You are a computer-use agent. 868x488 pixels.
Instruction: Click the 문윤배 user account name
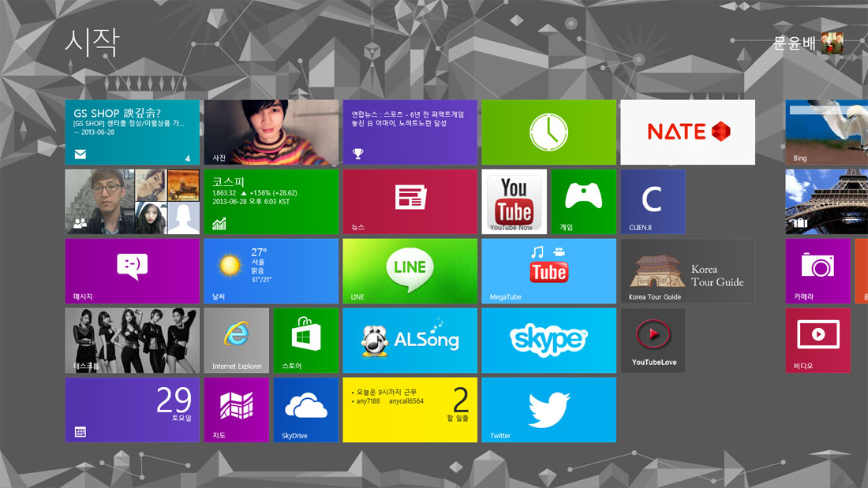pos(795,43)
